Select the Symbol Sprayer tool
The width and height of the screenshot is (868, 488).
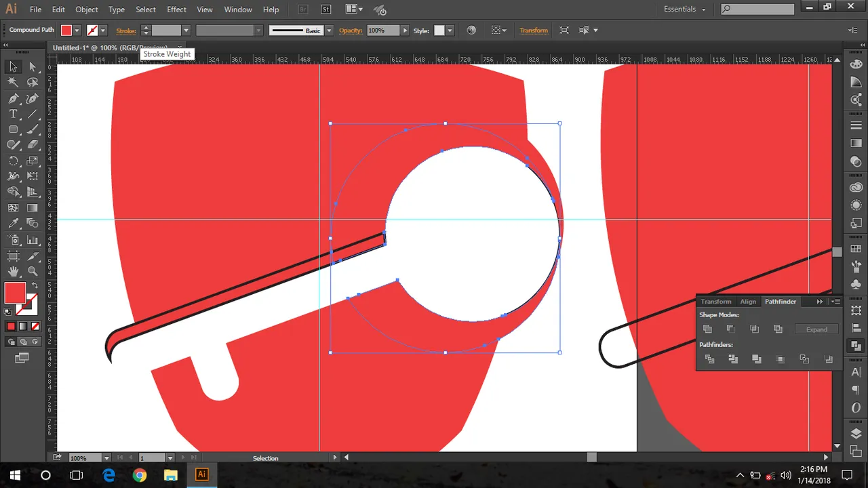(13, 240)
